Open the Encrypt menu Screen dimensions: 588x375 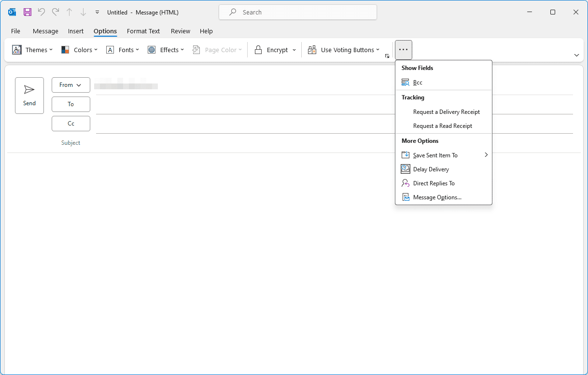pos(275,49)
